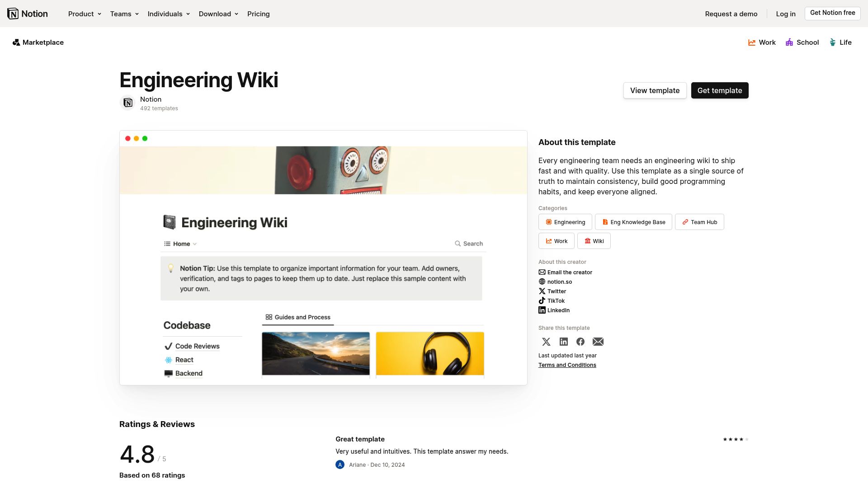Expand the Product menu
The height and width of the screenshot is (488, 868).
point(85,14)
